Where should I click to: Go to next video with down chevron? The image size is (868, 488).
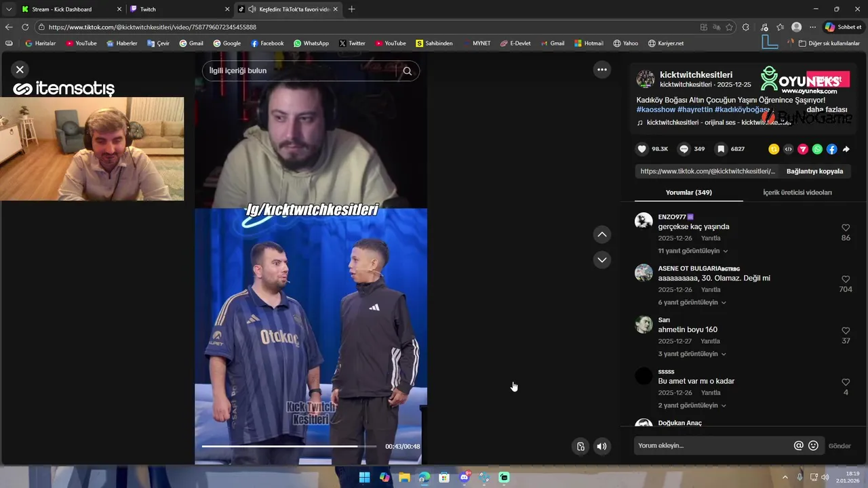coord(601,260)
